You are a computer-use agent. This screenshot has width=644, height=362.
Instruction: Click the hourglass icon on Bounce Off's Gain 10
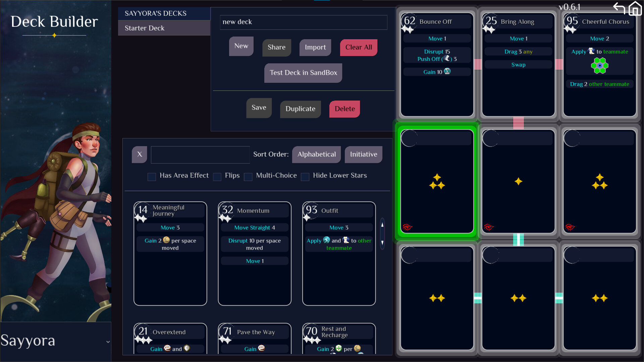click(447, 71)
